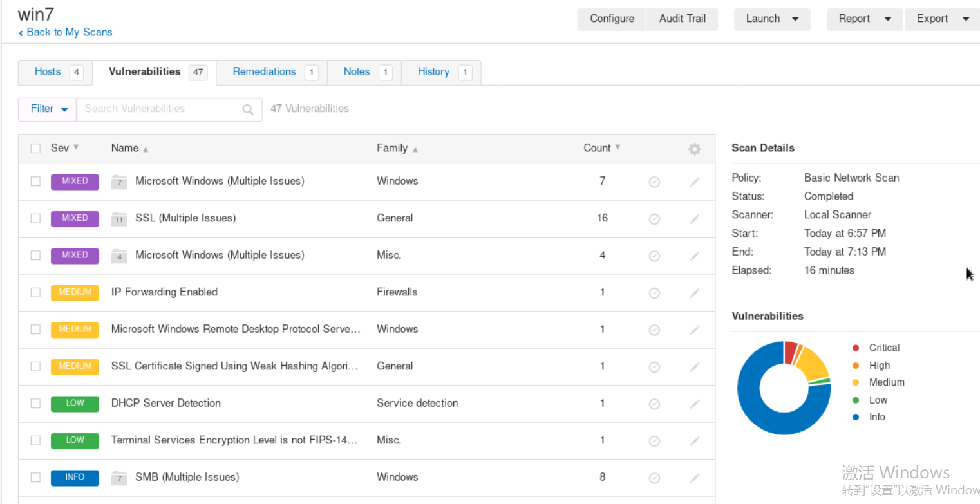Click the search magnifier icon
The height and width of the screenshot is (504, 980).
(x=248, y=109)
